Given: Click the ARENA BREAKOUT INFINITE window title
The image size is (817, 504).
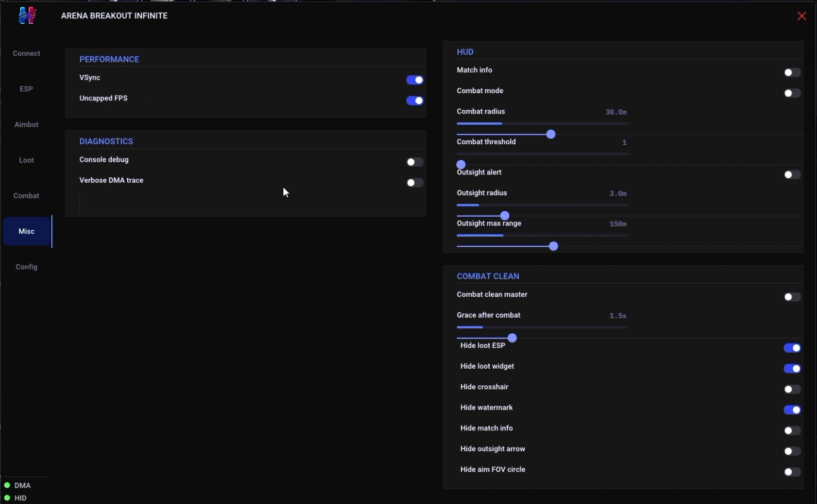Looking at the screenshot, I should (114, 16).
